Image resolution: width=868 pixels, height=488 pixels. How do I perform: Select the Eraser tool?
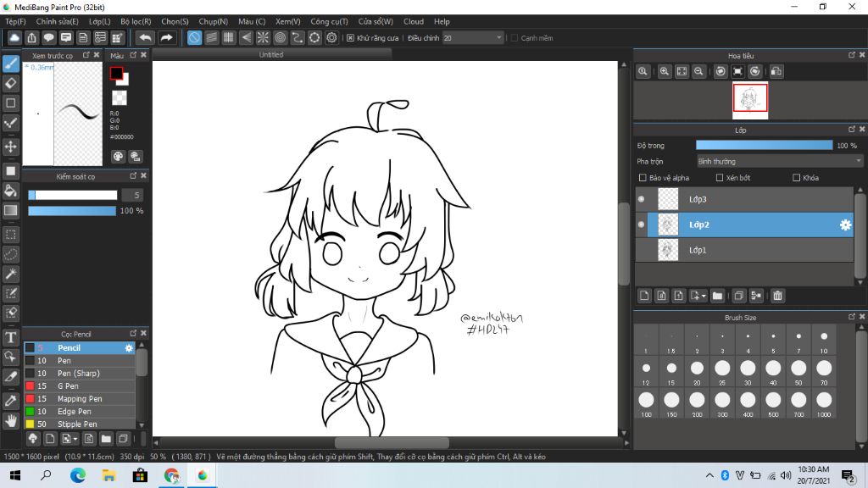click(11, 84)
